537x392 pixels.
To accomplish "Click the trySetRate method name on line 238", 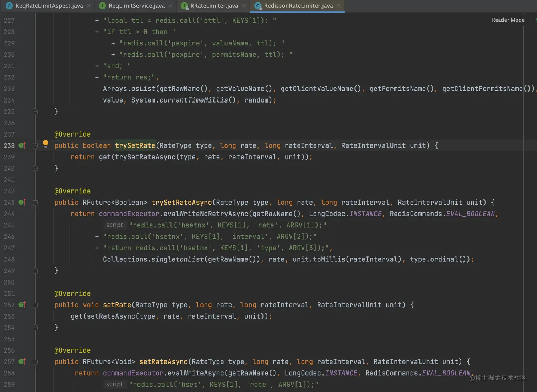I will 135,145.
